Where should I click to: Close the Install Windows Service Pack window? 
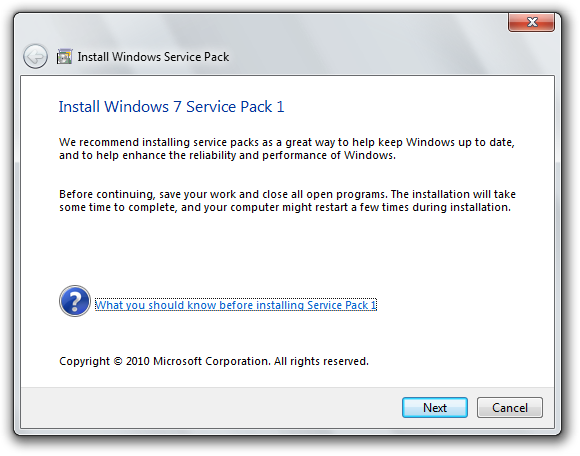pos(532,22)
